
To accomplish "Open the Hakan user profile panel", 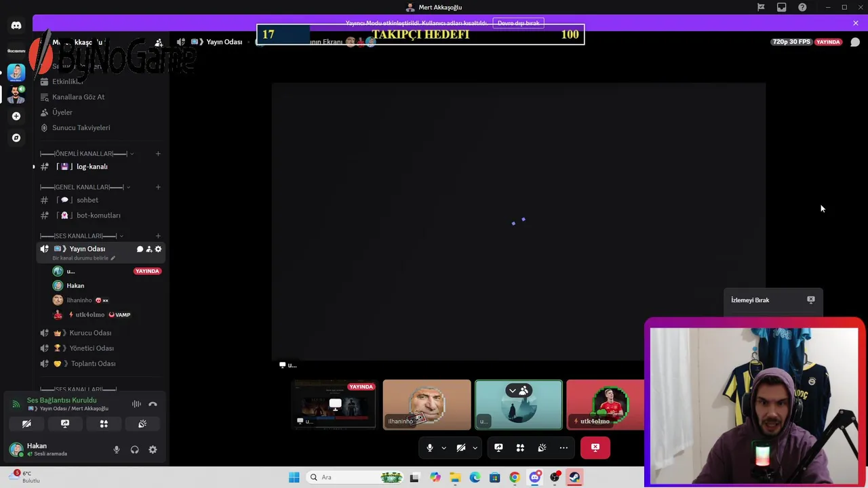I will click(47, 449).
